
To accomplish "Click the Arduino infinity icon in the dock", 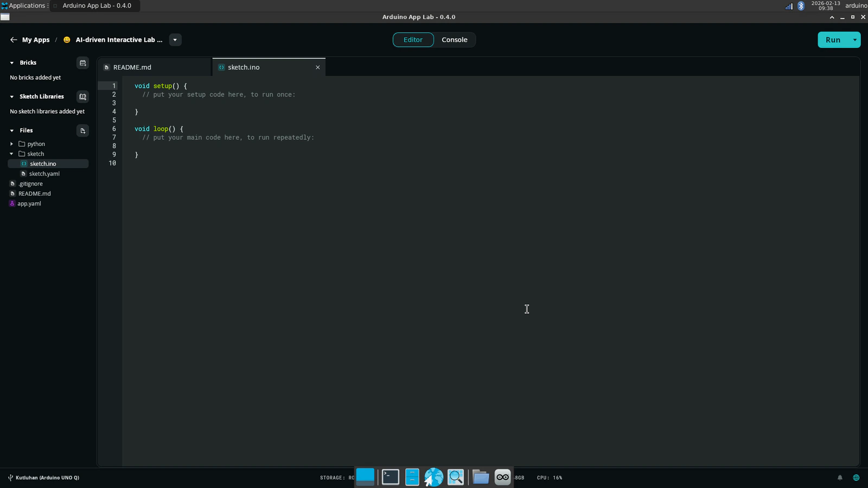I will (x=503, y=477).
